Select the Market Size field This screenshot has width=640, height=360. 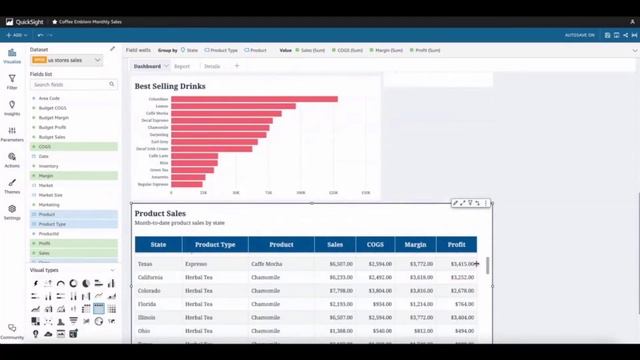click(50, 195)
